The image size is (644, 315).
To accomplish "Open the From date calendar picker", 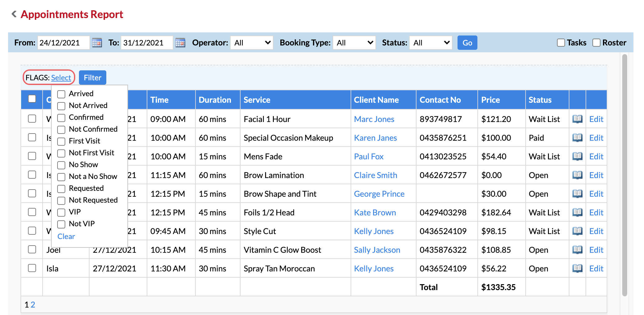I will 97,43.
